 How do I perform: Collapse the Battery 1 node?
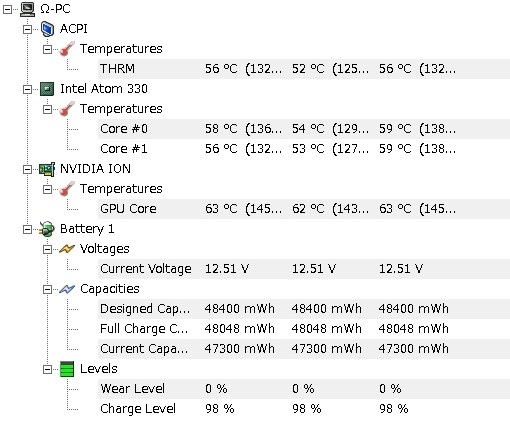[27, 229]
